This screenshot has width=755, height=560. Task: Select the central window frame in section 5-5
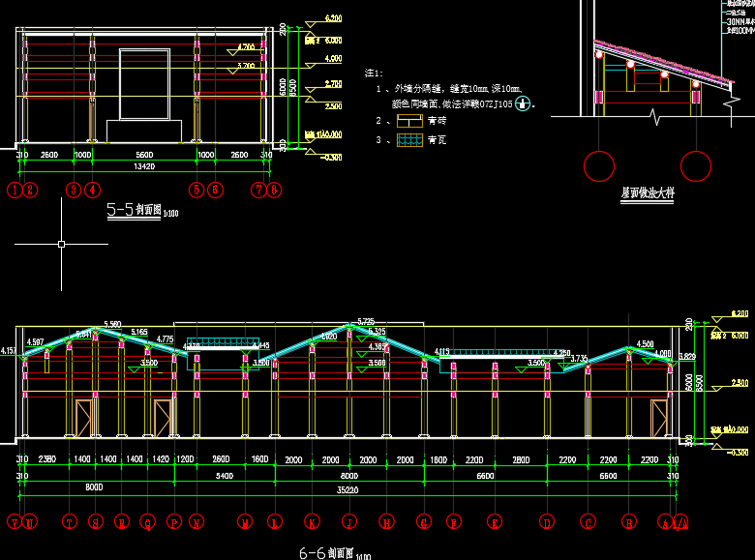pyautogui.click(x=144, y=84)
